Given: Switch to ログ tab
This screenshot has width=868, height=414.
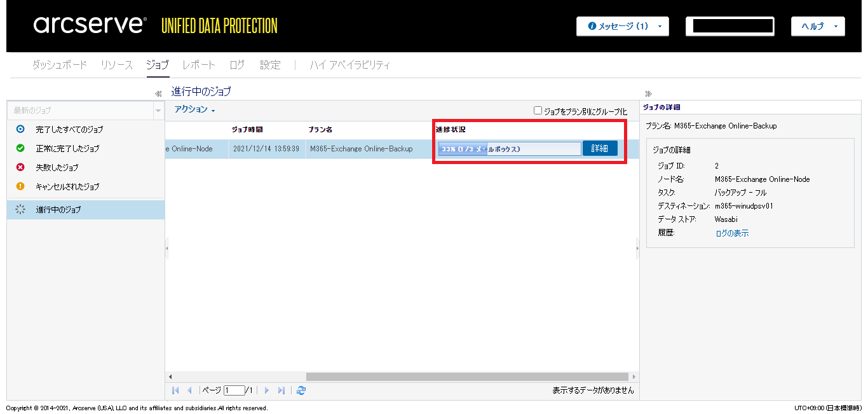Looking at the screenshot, I should [237, 65].
